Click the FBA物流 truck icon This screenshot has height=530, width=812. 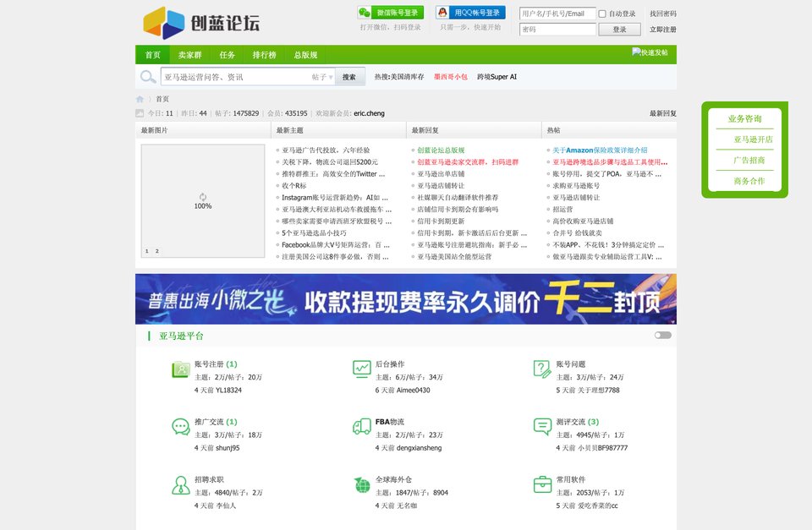(x=361, y=427)
